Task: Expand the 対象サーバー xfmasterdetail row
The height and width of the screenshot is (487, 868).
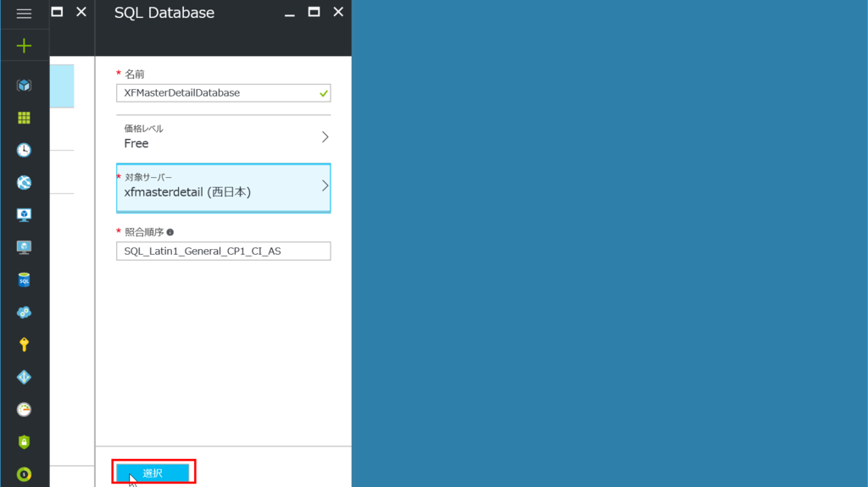Action: tap(223, 188)
